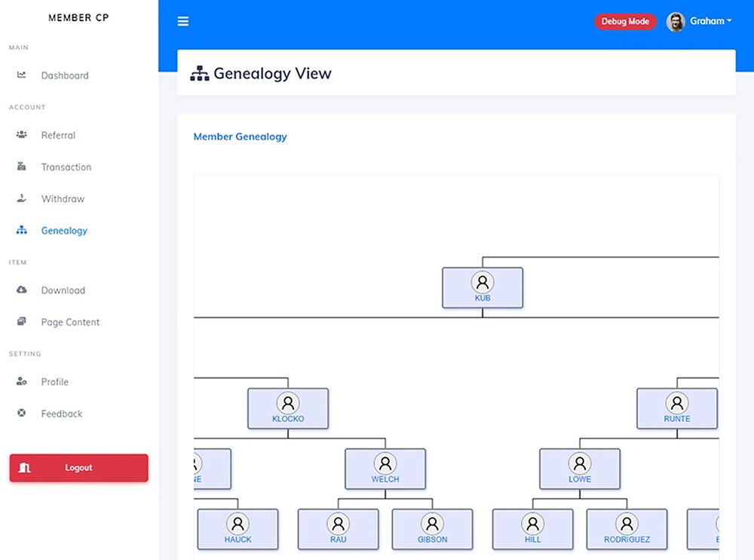Click the Profile user-cog icon
This screenshot has height=560, width=754.
click(22, 381)
